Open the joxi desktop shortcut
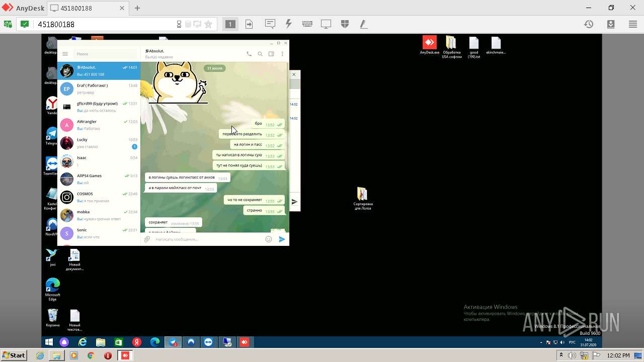 pos(52,257)
